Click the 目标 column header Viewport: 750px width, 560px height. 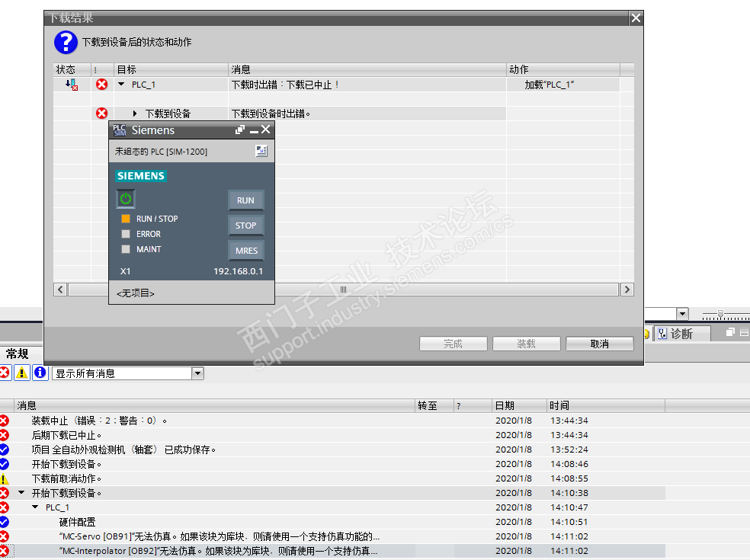point(171,70)
